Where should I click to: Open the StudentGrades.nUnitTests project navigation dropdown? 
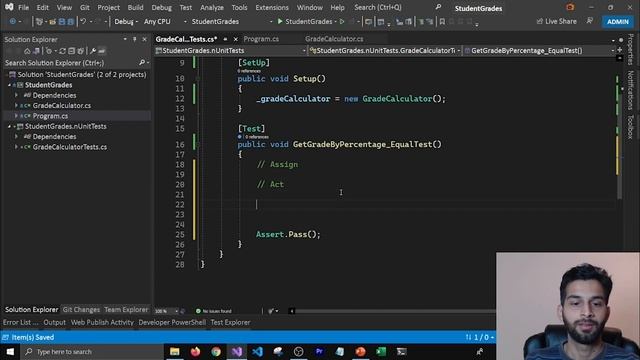pos(231,51)
